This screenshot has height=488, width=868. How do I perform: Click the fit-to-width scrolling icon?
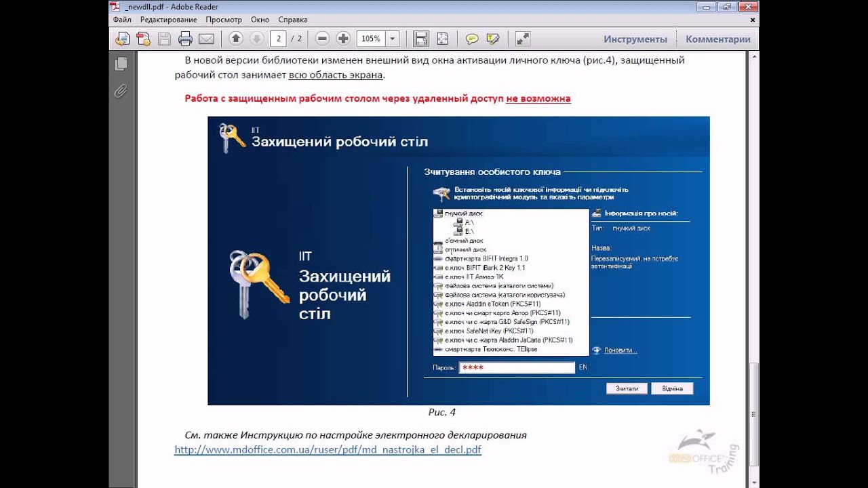(x=421, y=39)
